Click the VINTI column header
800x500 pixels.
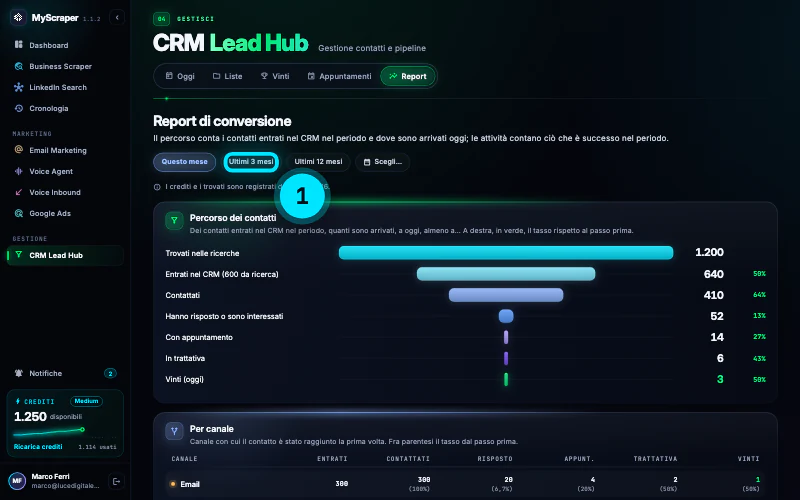748,459
